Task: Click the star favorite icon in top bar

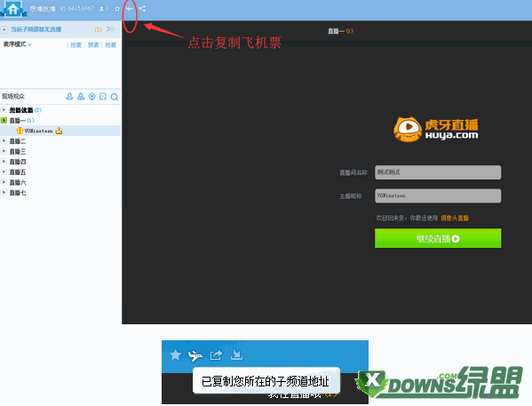Action: pos(117,9)
